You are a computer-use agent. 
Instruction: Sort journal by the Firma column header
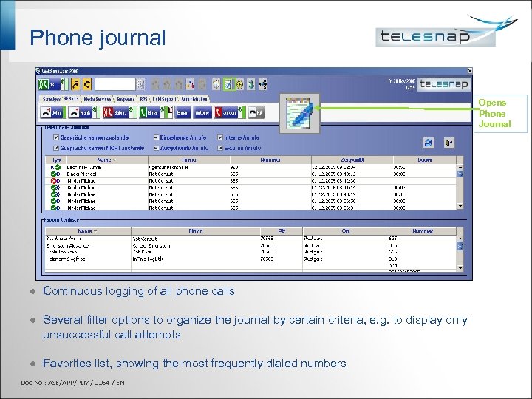coord(189,160)
